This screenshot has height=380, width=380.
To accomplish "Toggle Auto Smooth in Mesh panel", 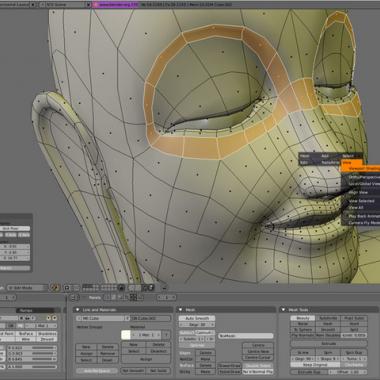I will click(x=197, y=318).
